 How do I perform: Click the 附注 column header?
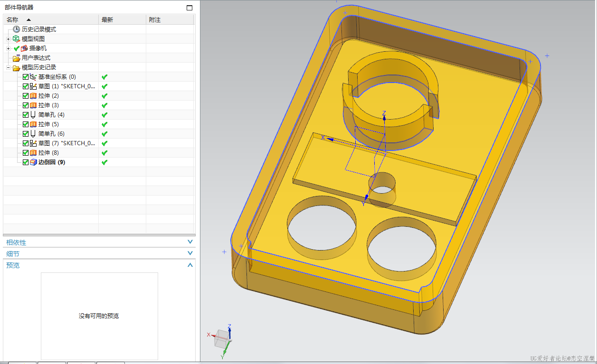[170, 19]
